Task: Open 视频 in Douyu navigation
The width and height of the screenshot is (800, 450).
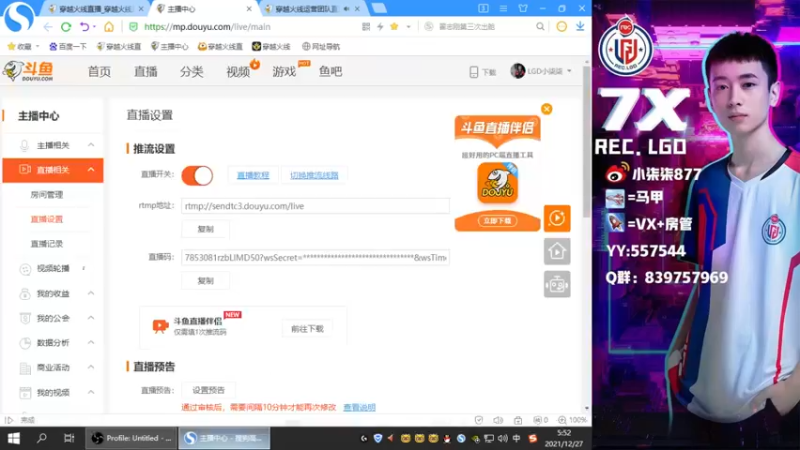Action: pyautogui.click(x=238, y=71)
